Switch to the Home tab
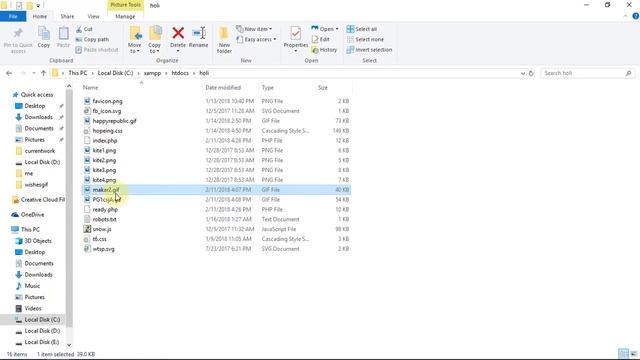Screen dimensions: 640x360 coord(40,17)
